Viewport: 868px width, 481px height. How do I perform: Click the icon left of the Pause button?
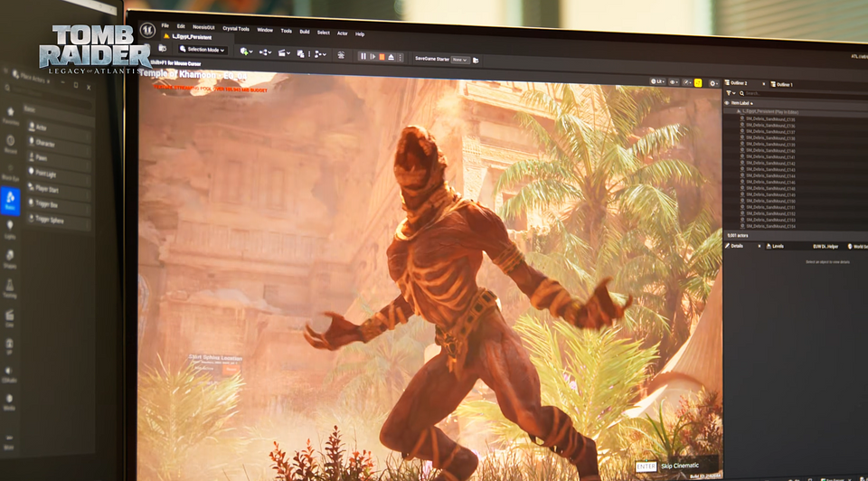(341, 55)
